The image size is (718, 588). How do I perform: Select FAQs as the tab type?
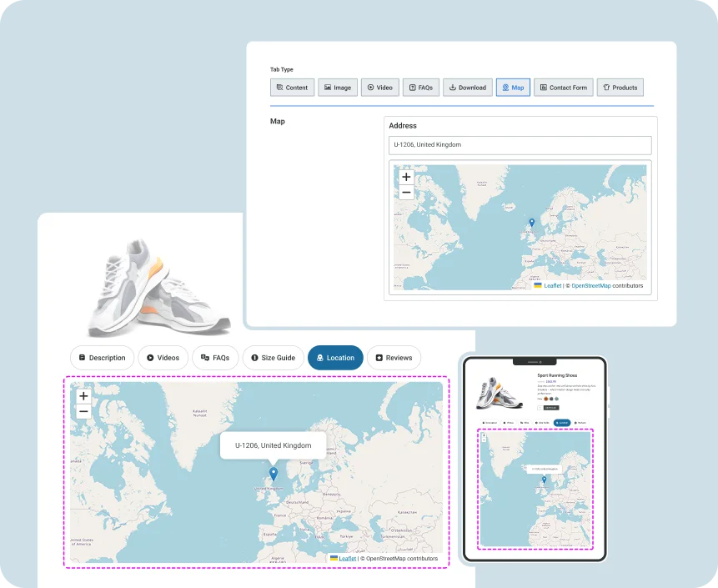coord(421,88)
